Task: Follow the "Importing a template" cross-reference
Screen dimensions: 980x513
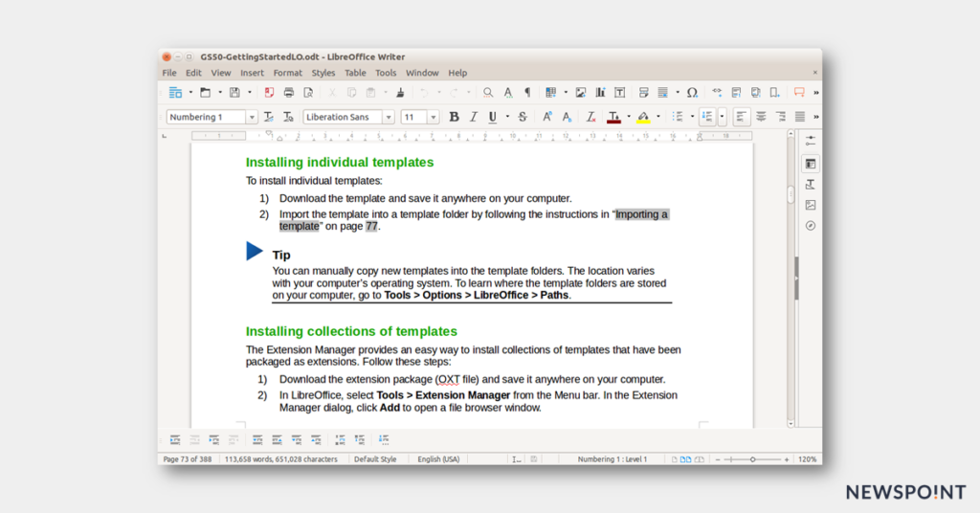Action: coord(642,214)
